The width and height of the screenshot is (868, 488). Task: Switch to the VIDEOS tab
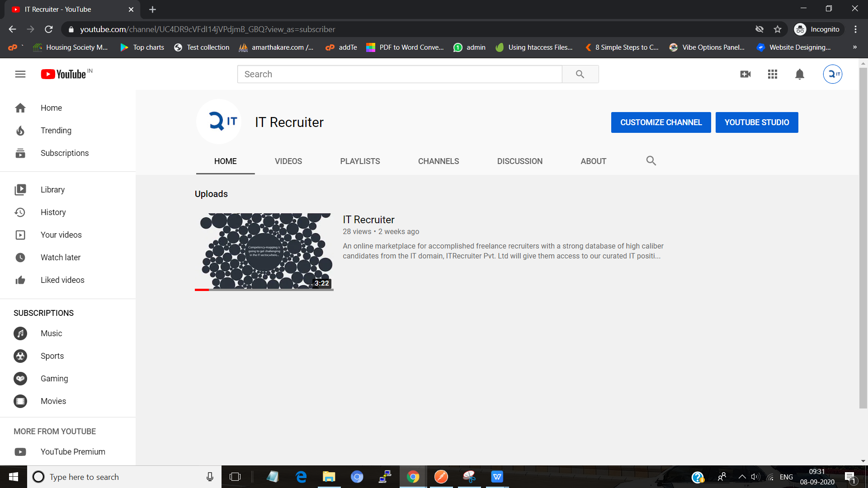click(288, 161)
